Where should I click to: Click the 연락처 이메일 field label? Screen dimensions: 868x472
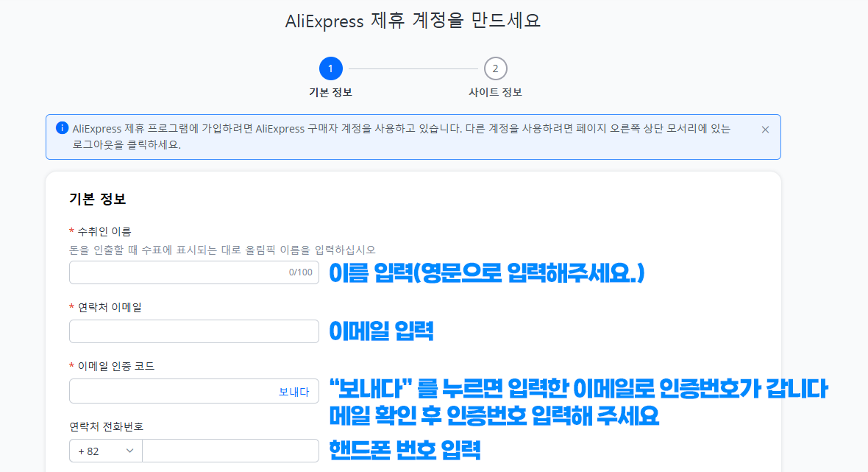click(x=110, y=308)
